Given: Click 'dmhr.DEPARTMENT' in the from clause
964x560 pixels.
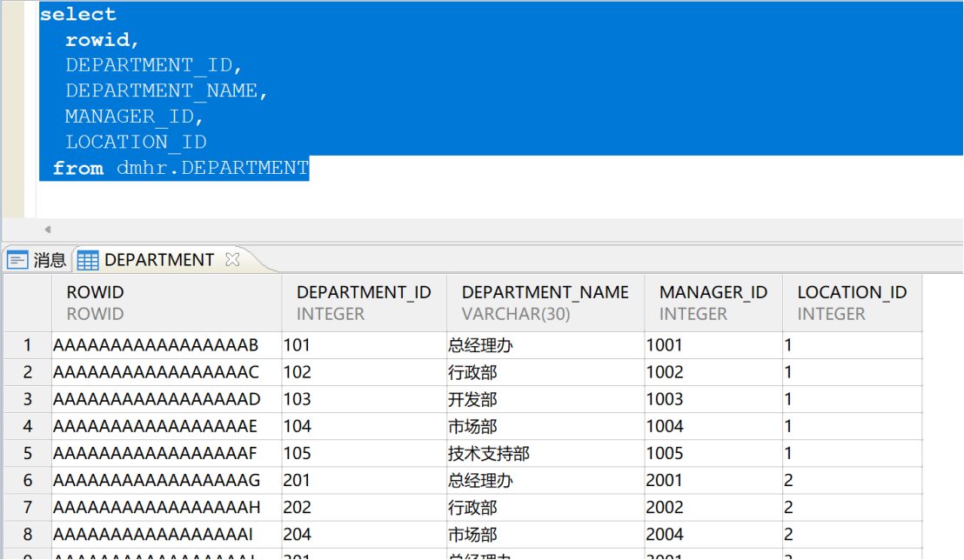Looking at the screenshot, I should coord(212,168).
